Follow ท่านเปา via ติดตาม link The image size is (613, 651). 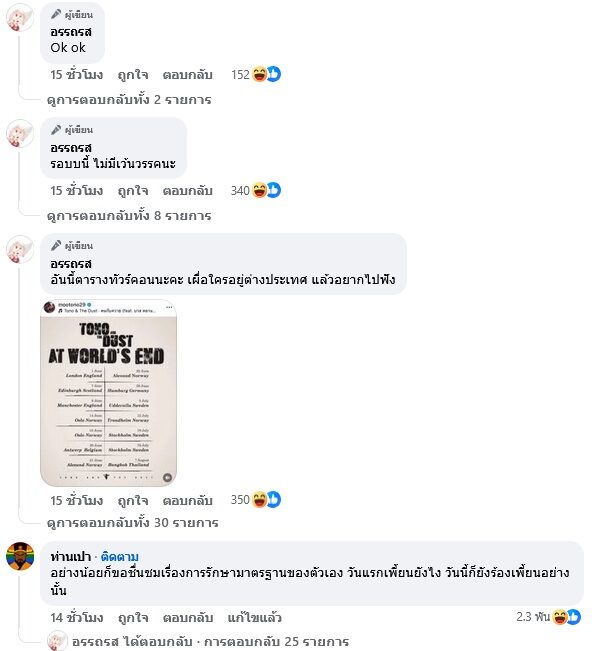[x=120, y=556]
